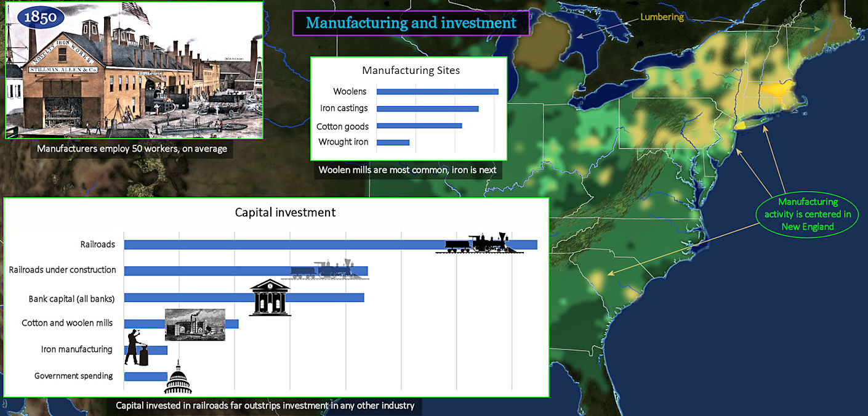This screenshot has height=416, width=868.
Task: Click the Manufacturing and investment title
Action: pos(411,23)
